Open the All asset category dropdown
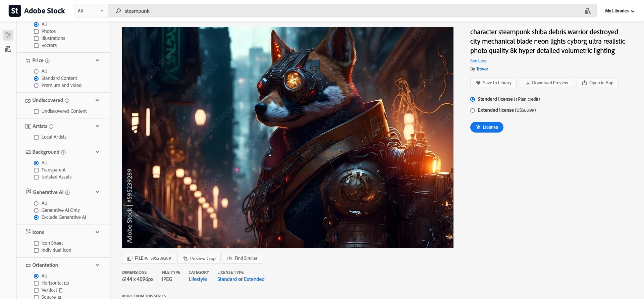Screen dimensions: 644x299 [x=91, y=11]
